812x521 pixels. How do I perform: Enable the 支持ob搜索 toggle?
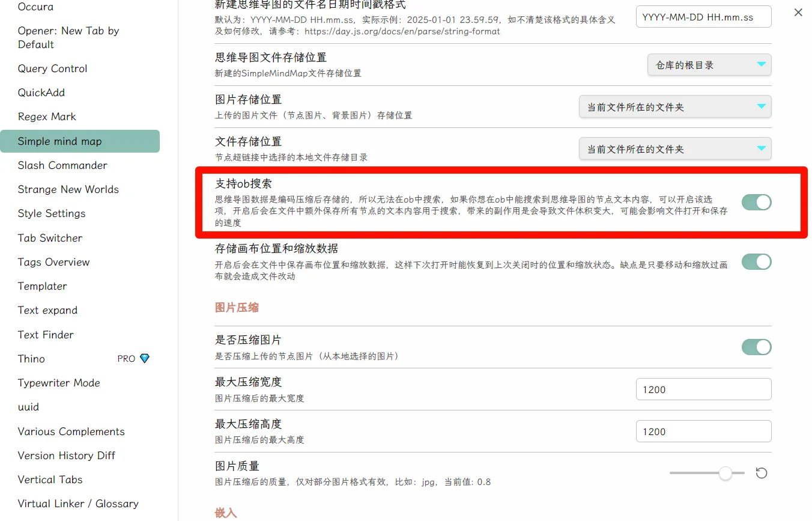pos(756,203)
